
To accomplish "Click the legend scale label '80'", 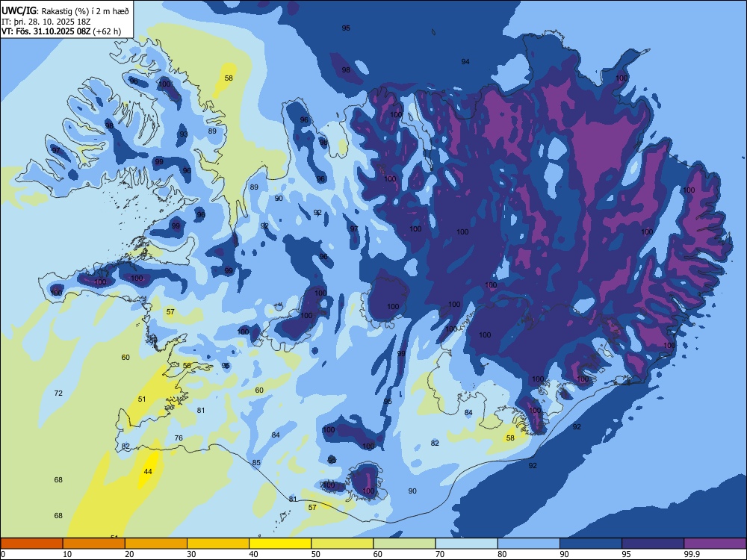I will point(502,554).
